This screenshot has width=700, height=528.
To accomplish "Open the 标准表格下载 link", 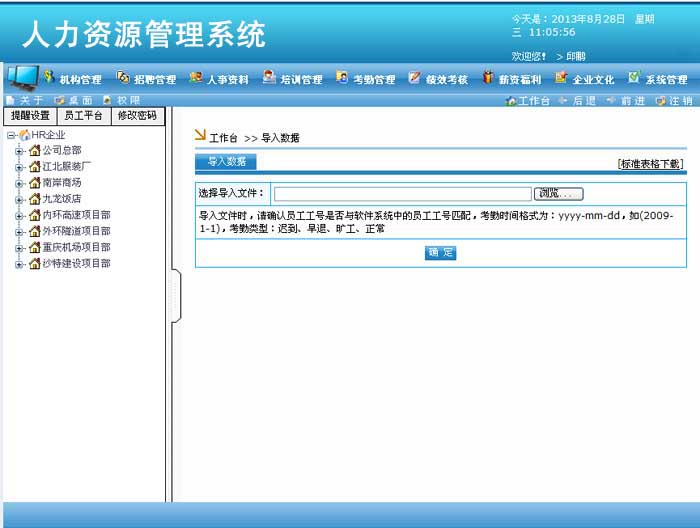I will point(650,164).
